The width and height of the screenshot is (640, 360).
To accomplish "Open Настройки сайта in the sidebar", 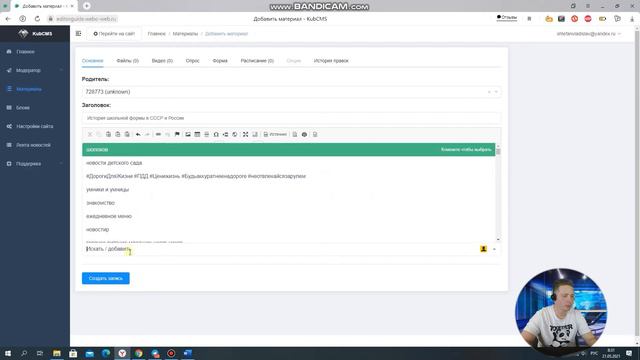I will (x=35, y=126).
